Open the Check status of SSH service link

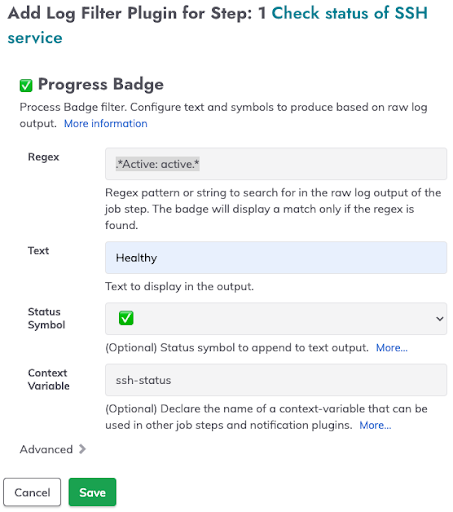[217, 25]
